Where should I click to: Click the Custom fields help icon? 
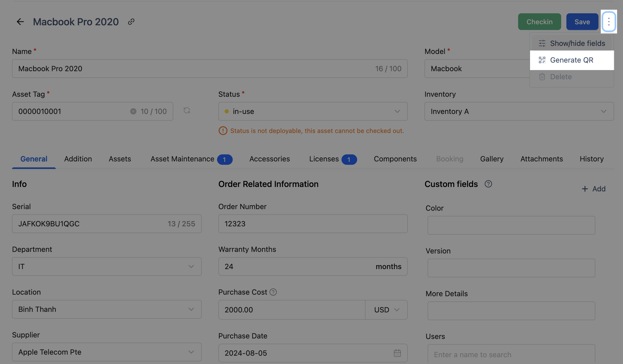tap(488, 184)
